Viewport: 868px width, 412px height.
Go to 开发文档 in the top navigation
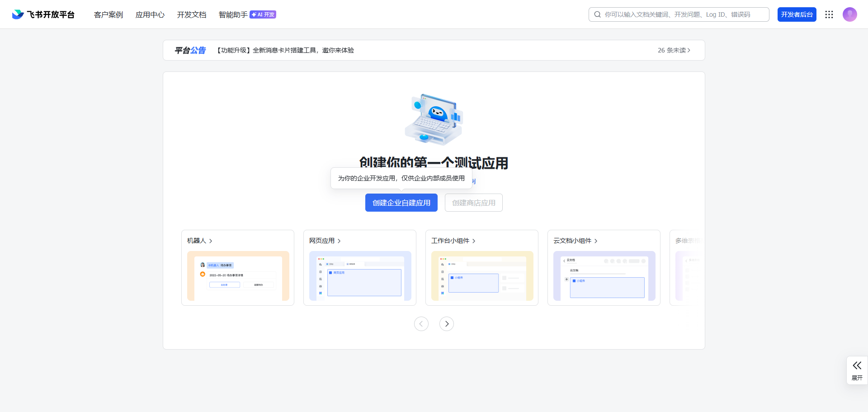tap(191, 14)
